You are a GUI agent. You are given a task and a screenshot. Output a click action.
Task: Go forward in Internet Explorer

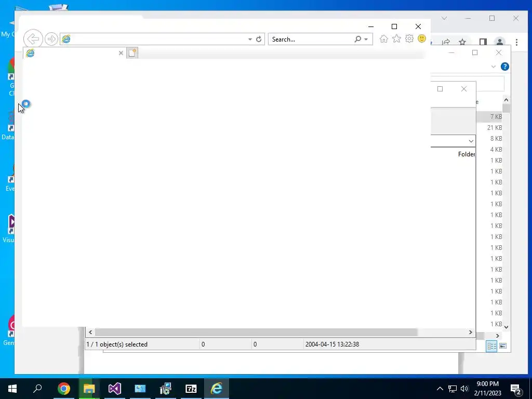click(x=51, y=39)
